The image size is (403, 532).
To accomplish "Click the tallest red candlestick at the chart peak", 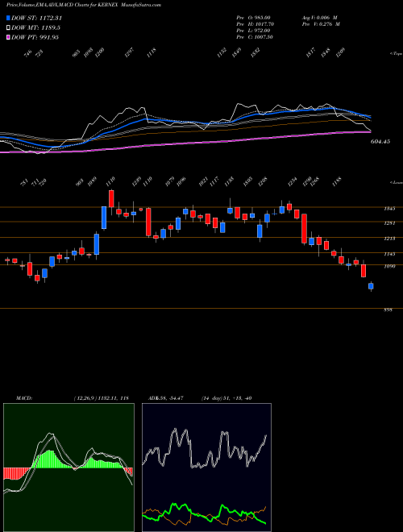I will coord(111,199).
